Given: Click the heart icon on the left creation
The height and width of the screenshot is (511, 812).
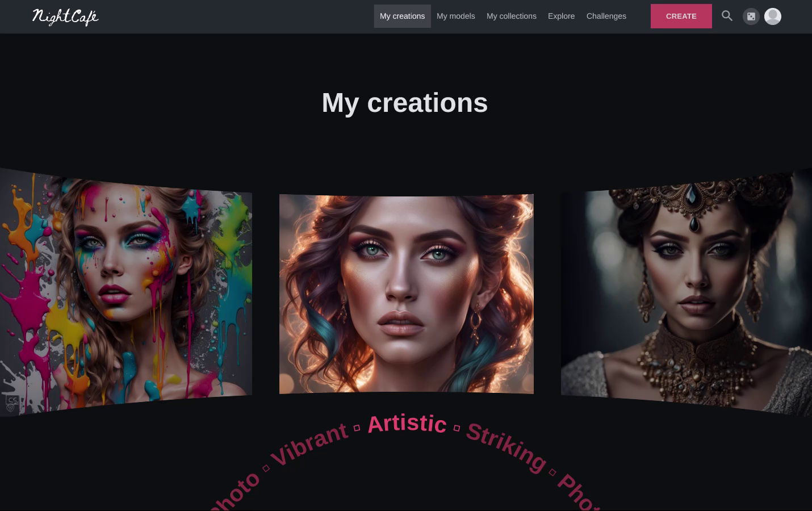Looking at the screenshot, I should (10, 408).
